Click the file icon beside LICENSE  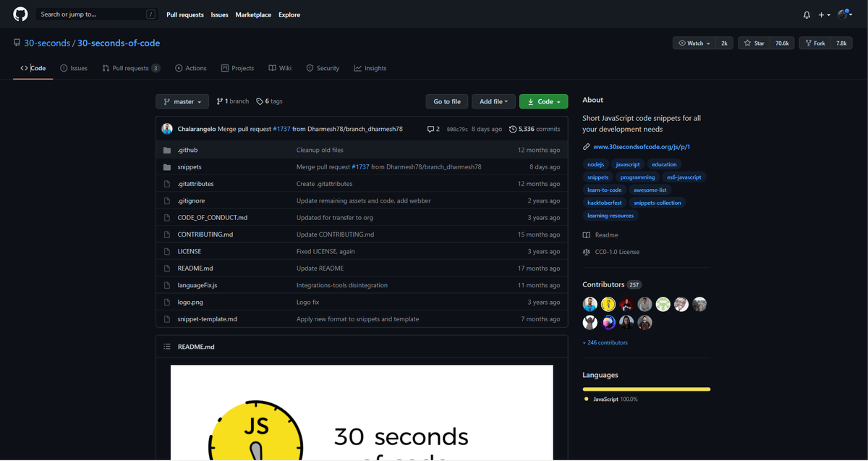(167, 251)
